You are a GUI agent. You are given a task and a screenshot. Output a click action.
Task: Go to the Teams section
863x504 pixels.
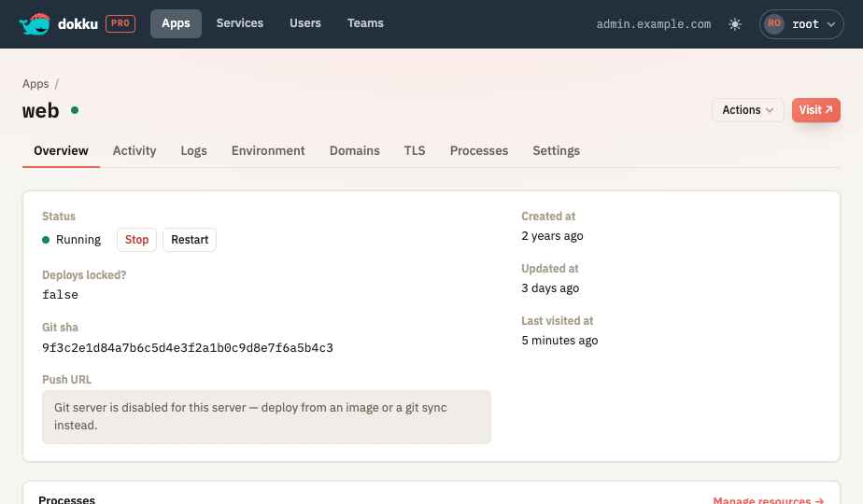(365, 23)
